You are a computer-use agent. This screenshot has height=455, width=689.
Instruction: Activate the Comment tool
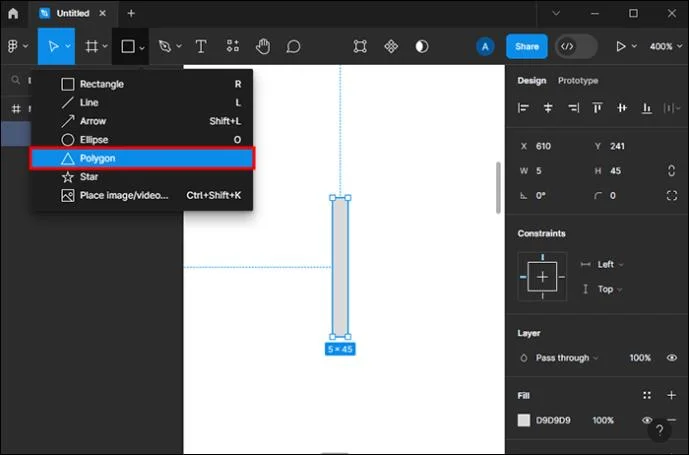pos(293,46)
